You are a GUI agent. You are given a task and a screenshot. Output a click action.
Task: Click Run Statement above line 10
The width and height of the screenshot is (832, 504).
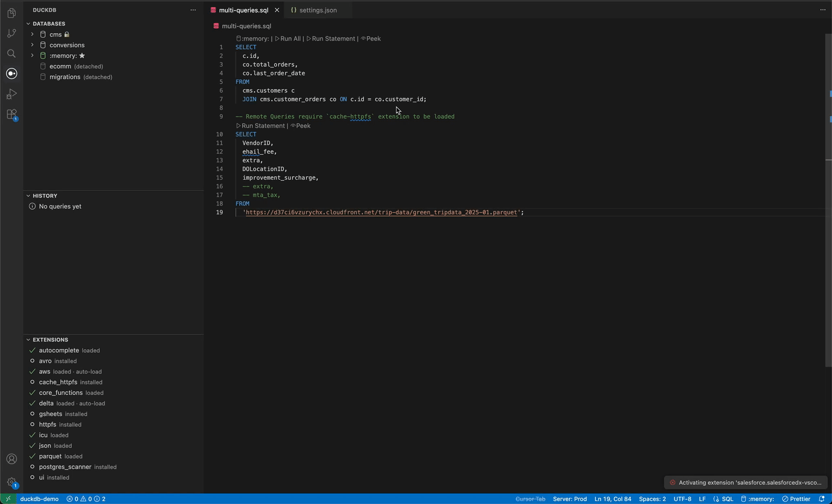coord(261,126)
